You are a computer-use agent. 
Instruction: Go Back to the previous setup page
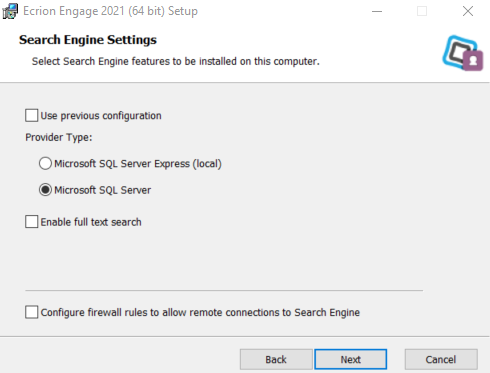click(x=276, y=359)
